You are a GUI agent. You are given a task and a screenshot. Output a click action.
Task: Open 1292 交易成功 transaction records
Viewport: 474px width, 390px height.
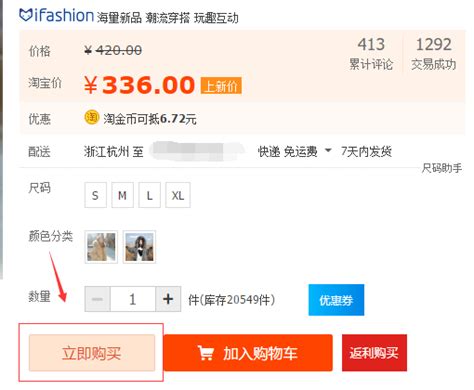coord(434,54)
